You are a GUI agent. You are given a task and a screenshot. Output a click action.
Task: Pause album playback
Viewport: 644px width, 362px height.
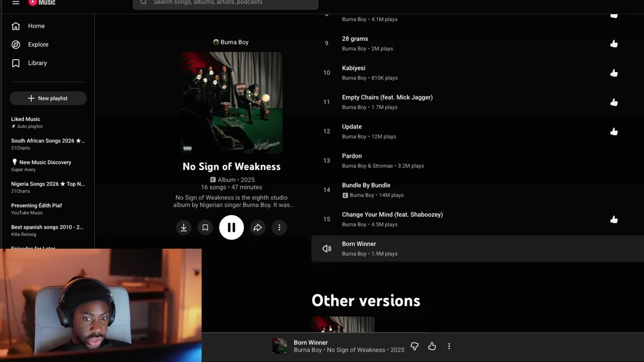(231, 228)
